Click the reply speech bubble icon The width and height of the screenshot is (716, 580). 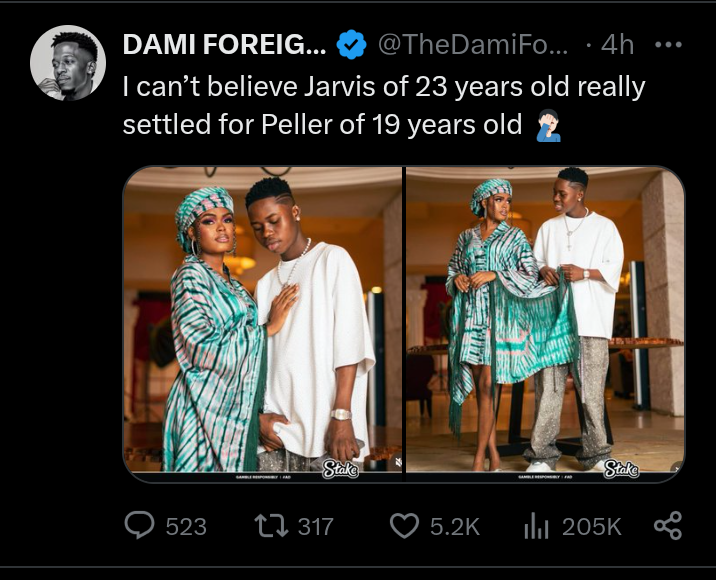(140, 524)
